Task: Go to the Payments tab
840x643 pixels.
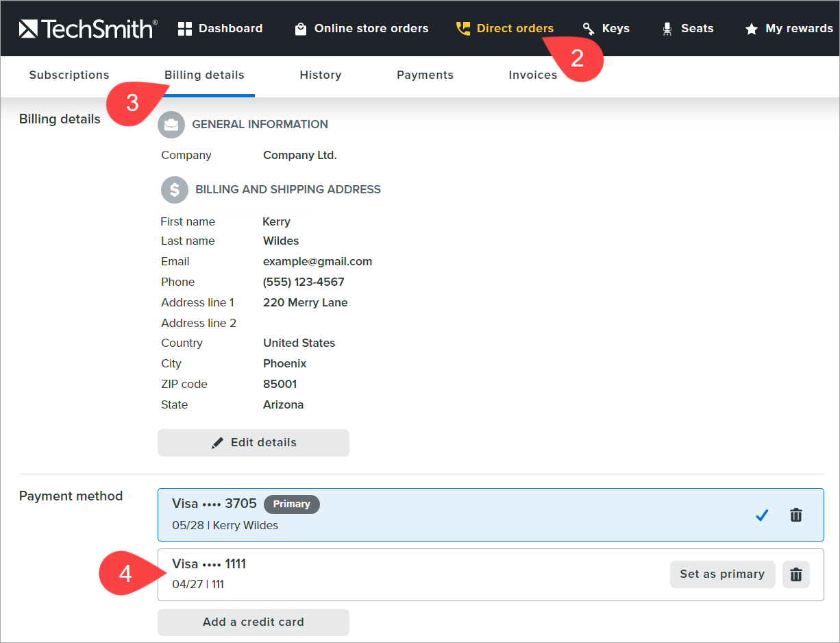Action: tap(425, 75)
